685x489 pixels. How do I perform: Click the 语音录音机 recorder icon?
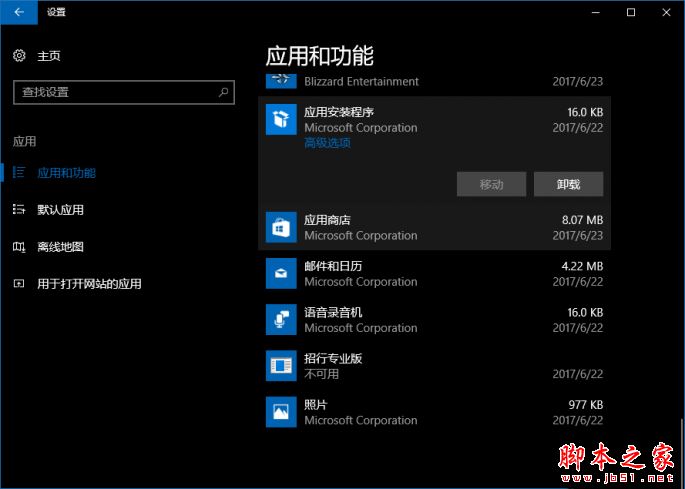281,319
